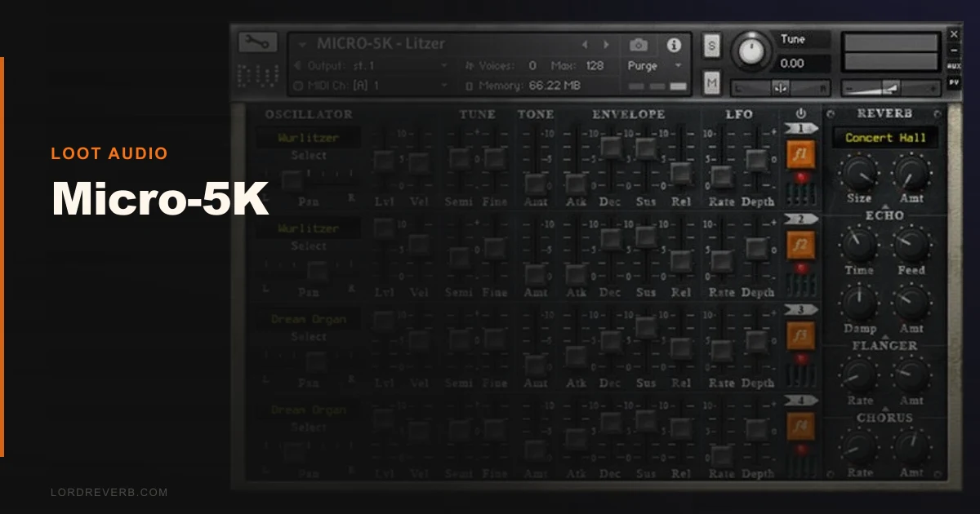This screenshot has height=514, width=980.
Task: Click the Tune knob in header
Action: tap(751, 52)
